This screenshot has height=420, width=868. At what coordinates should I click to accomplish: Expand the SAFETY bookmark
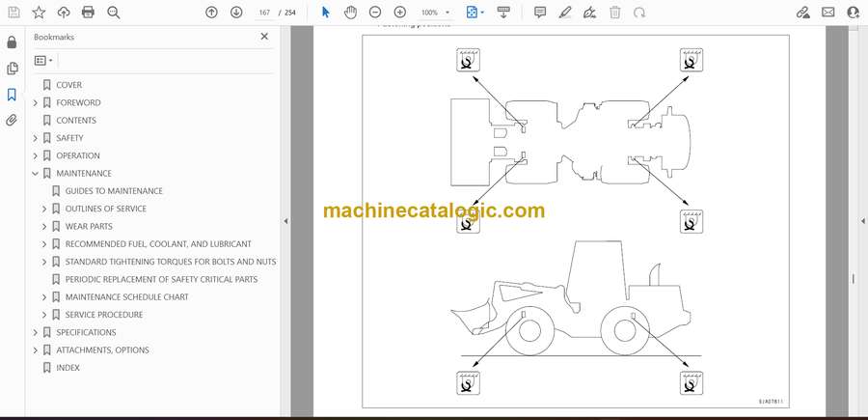36,138
